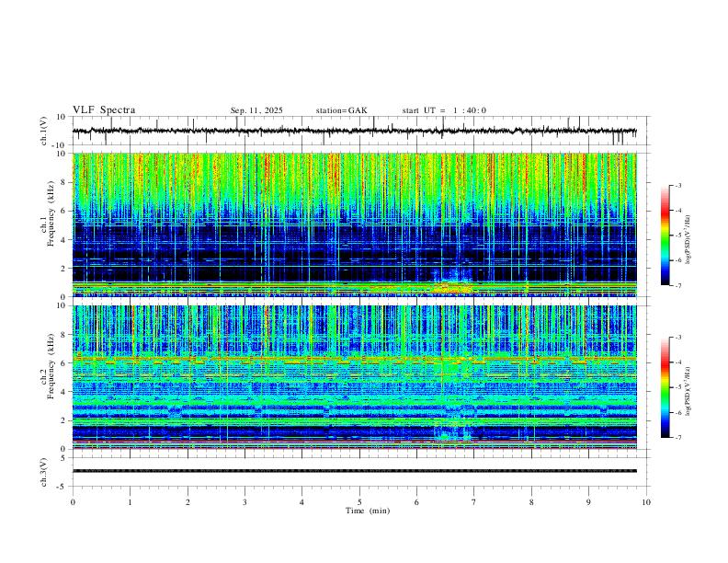The image size is (728, 563).
Task: Click the time axis tick label "9"
Action: point(588,502)
